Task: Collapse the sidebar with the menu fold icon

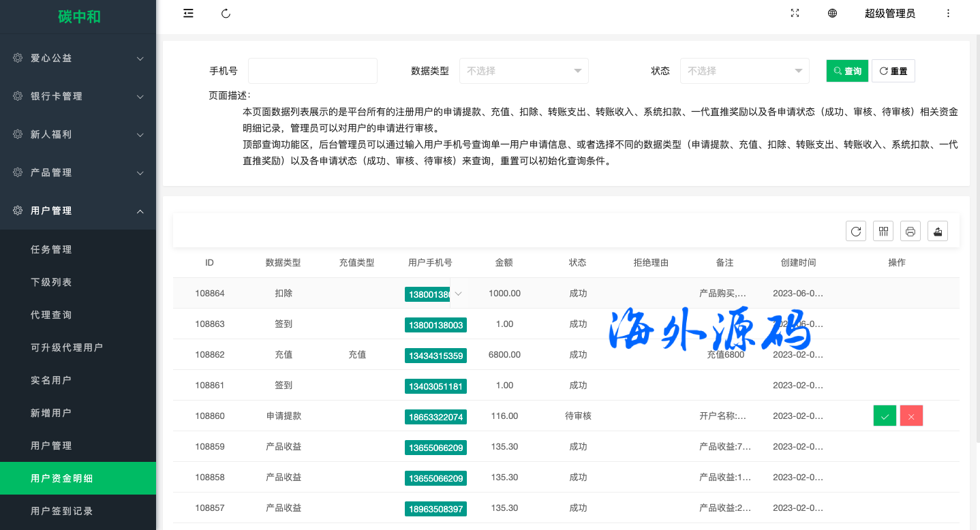Action: click(189, 14)
